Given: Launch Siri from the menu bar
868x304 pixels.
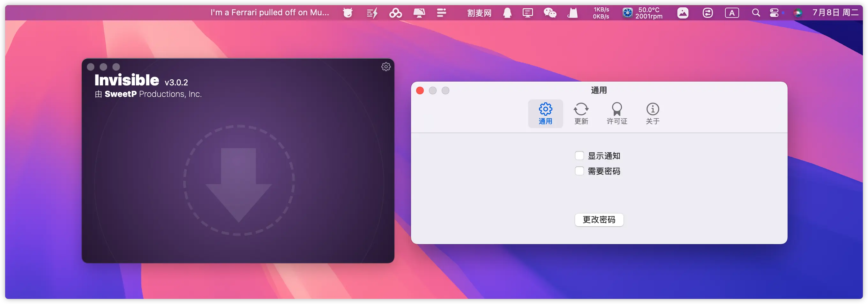Looking at the screenshot, I should click(797, 13).
